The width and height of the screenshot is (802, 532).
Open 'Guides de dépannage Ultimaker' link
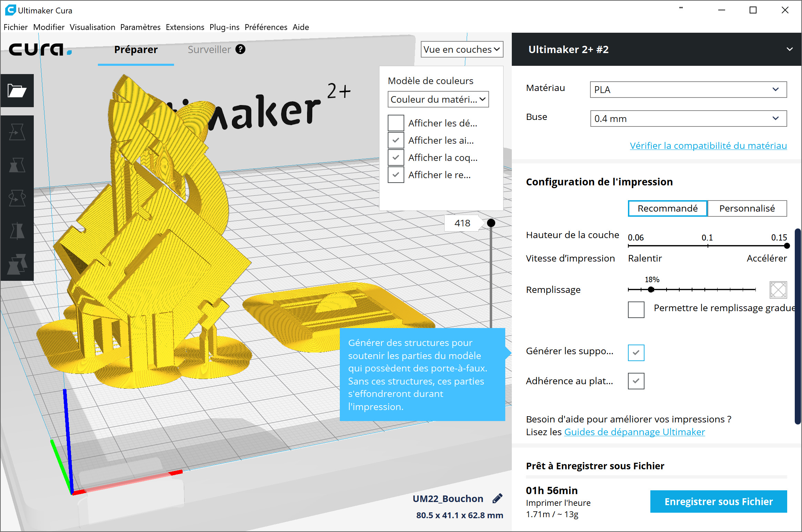pyautogui.click(x=635, y=432)
